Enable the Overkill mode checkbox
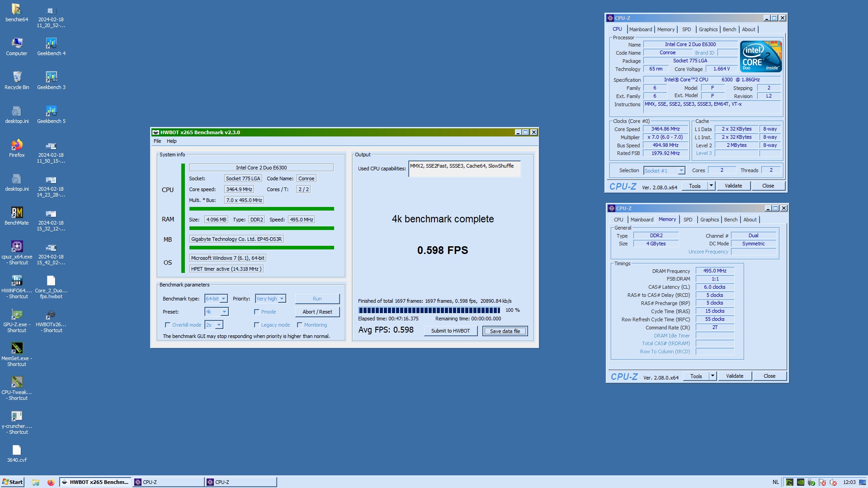The image size is (868, 488). coord(168,325)
